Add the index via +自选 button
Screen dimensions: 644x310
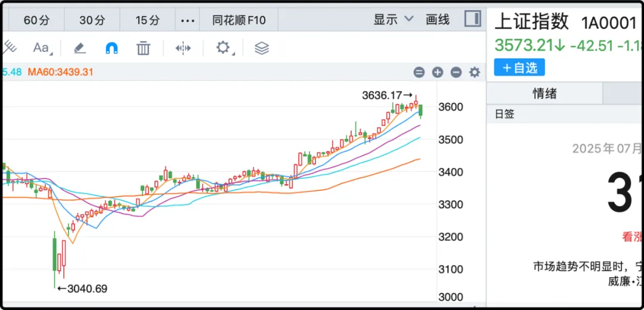pyautogui.click(x=519, y=67)
